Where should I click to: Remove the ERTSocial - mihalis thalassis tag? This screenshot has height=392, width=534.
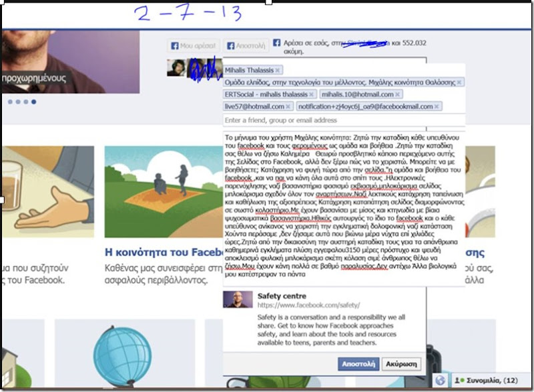[311, 94]
